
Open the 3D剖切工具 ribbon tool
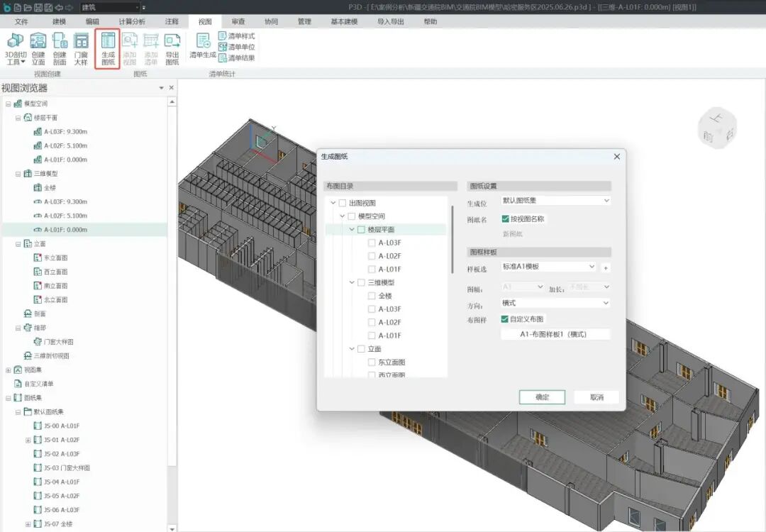[x=16, y=49]
